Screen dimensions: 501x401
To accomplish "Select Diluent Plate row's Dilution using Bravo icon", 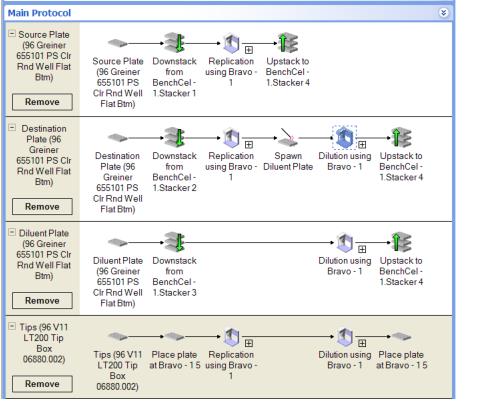I will 345,242.
